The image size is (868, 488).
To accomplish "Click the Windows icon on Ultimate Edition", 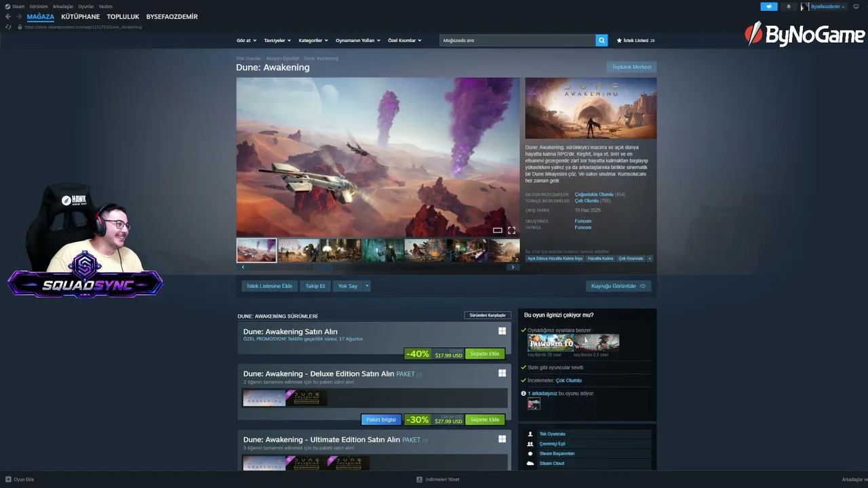I will pyautogui.click(x=502, y=439).
